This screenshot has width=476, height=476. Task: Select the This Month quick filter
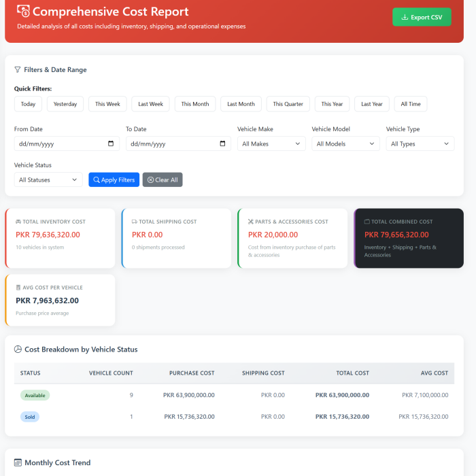pyautogui.click(x=195, y=104)
